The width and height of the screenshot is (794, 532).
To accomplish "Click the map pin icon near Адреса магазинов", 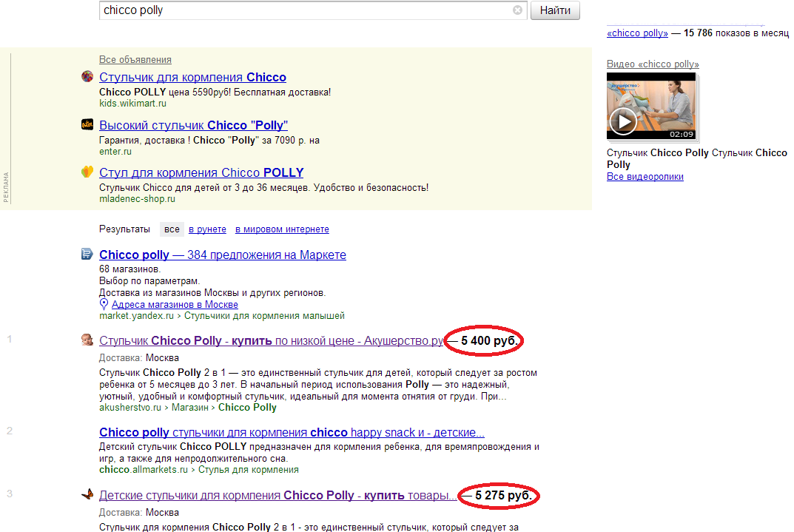I will pyautogui.click(x=104, y=304).
